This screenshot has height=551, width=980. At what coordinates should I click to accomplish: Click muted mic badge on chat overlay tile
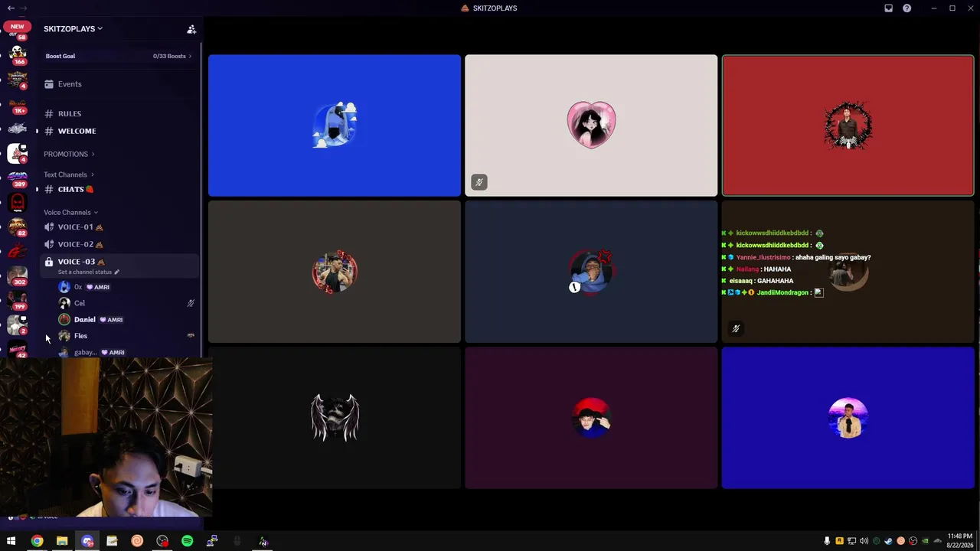tap(736, 328)
